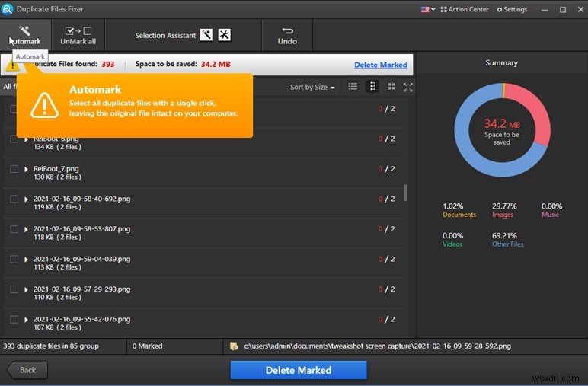This screenshot has height=386, width=588.
Task: Click the Duplicate Files Fixer logo icon
Action: pos(7,9)
